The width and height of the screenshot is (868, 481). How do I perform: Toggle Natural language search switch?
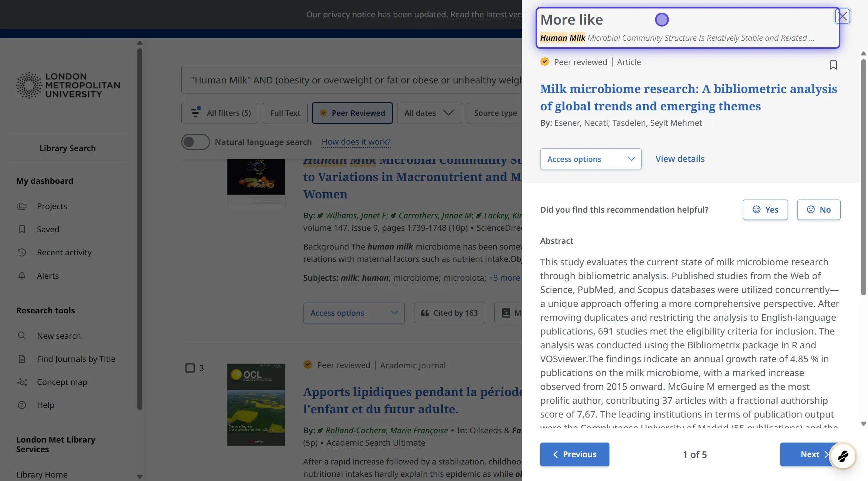195,142
